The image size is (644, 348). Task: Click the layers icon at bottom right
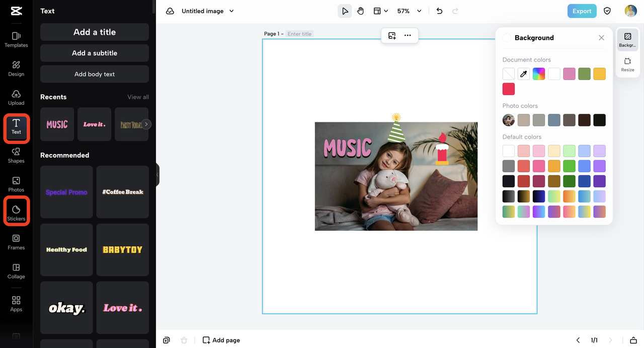(633, 340)
